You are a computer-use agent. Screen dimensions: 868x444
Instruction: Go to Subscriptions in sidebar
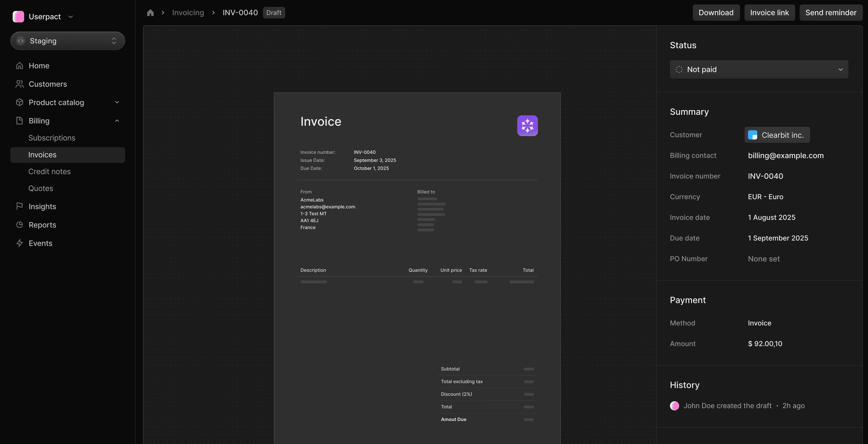point(52,138)
